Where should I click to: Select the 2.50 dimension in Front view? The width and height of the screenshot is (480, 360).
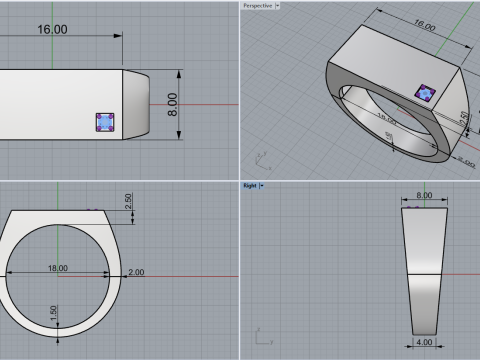coord(128,201)
